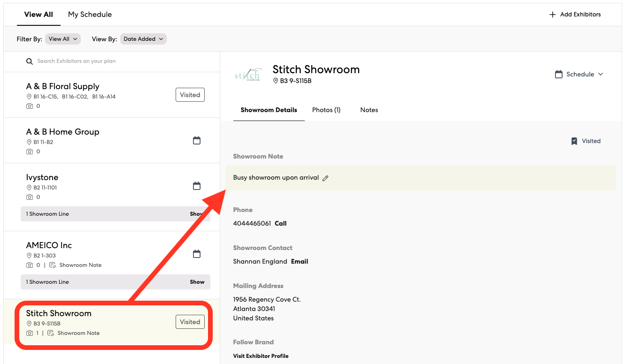Click the Call link next to phone number
This screenshot has width=625, height=364.
click(x=281, y=223)
